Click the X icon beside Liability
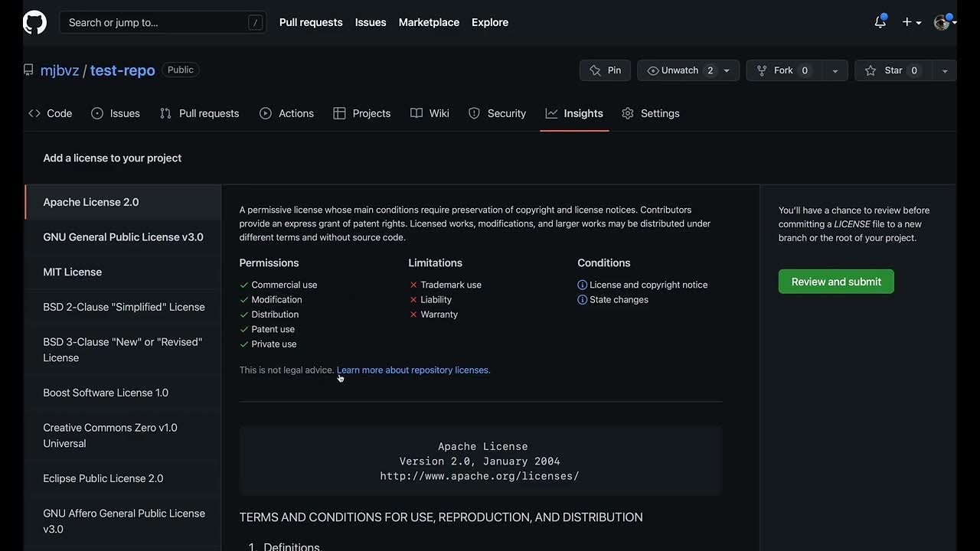Screen dimensions: 980x551 413,300
